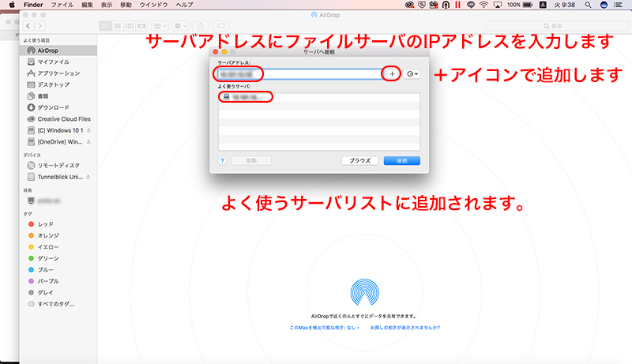Click the share toolbar button

coord(201,26)
